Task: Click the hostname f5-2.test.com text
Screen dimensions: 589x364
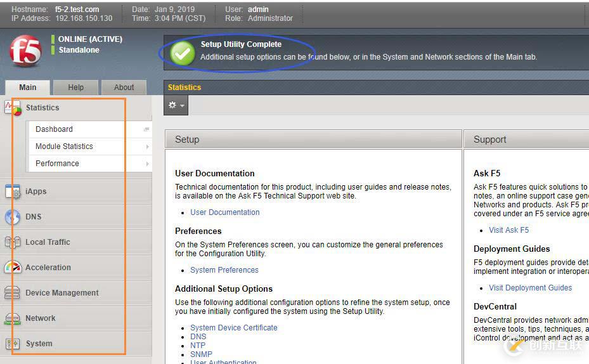Action: point(77,10)
